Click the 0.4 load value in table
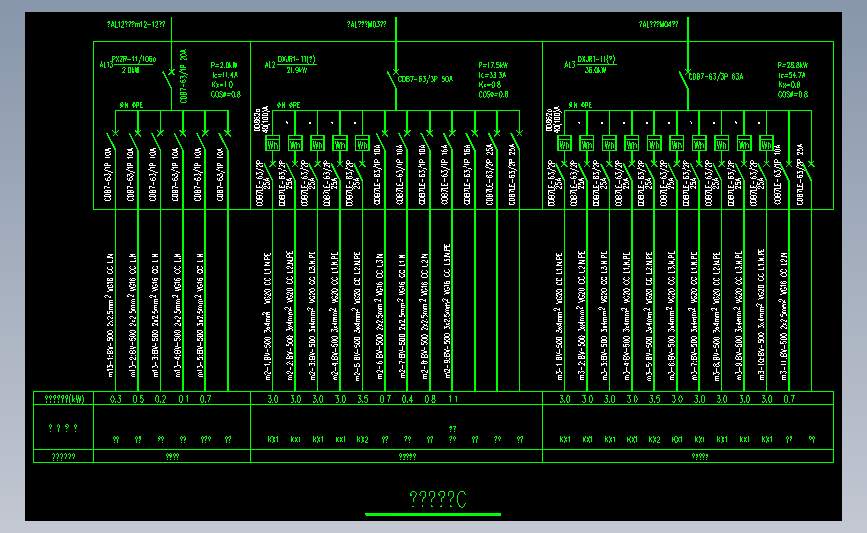This screenshot has height=533, width=867. 408,399
